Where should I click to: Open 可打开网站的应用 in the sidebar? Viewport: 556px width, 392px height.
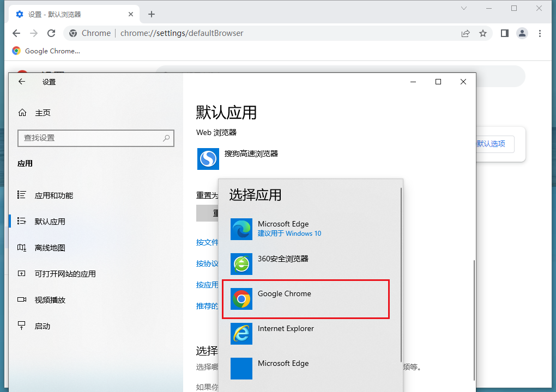[65, 274]
